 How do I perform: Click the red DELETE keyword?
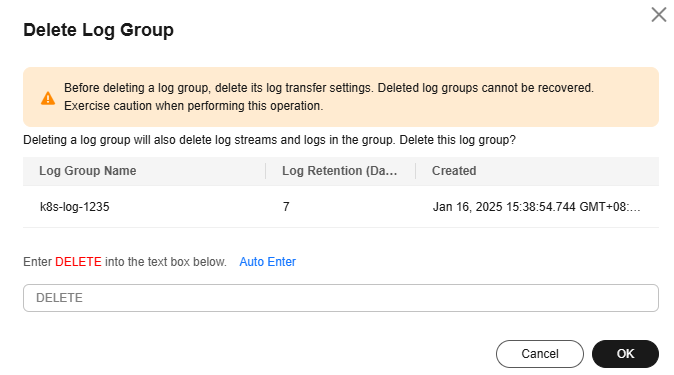[x=78, y=262]
